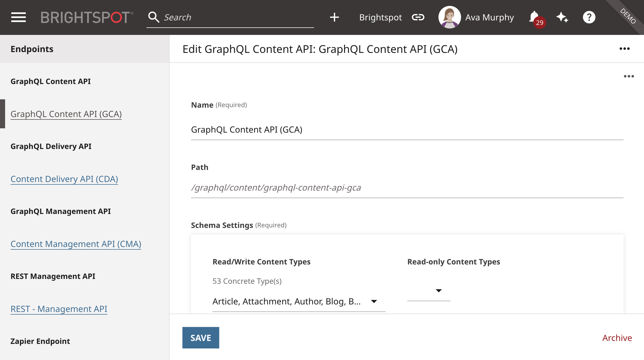Click Zapier Endpoint section heading

tap(40, 341)
